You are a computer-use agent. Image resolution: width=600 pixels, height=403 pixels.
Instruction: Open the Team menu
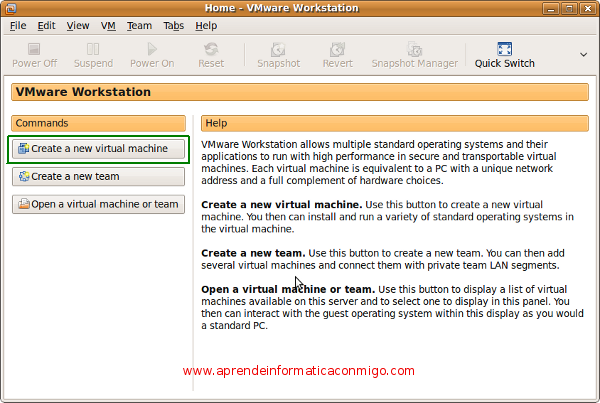point(139,26)
